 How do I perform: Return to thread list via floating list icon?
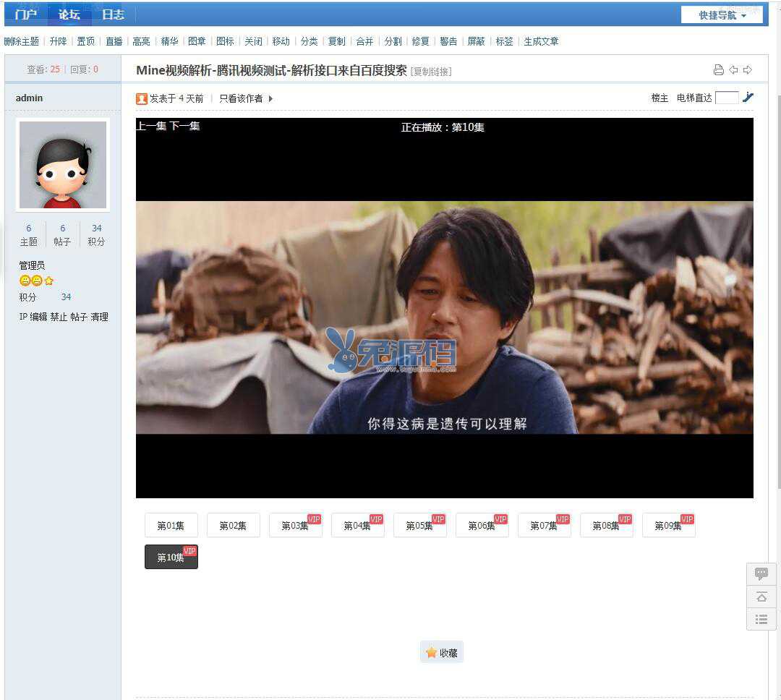click(x=761, y=619)
